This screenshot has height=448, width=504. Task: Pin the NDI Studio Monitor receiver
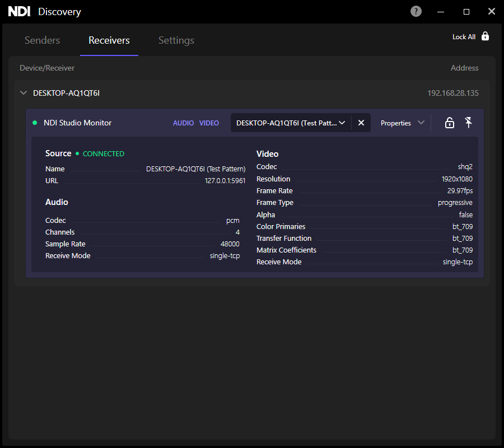[468, 123]
